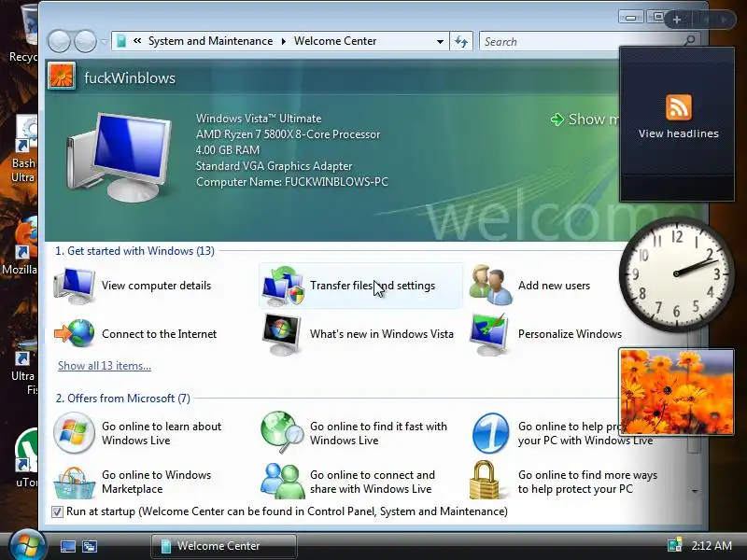Click Go online to Windows Marketplace text
The image size is (747, 560).
pos(156,482)
